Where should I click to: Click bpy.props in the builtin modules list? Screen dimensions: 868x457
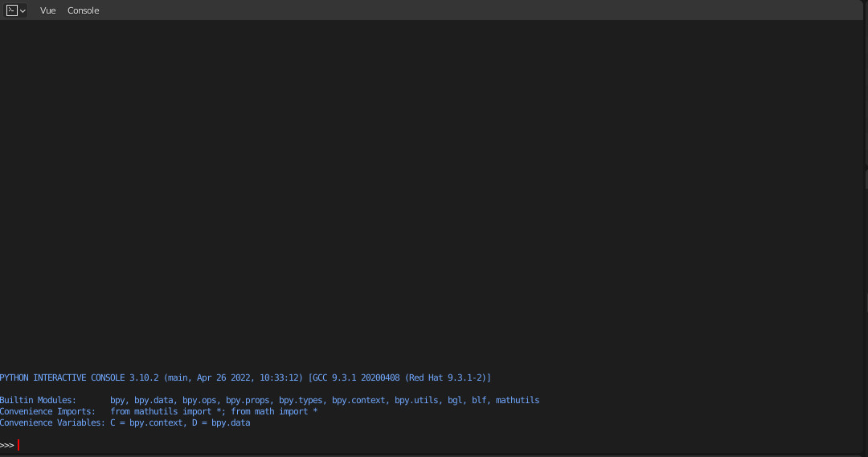pos(248,400)
